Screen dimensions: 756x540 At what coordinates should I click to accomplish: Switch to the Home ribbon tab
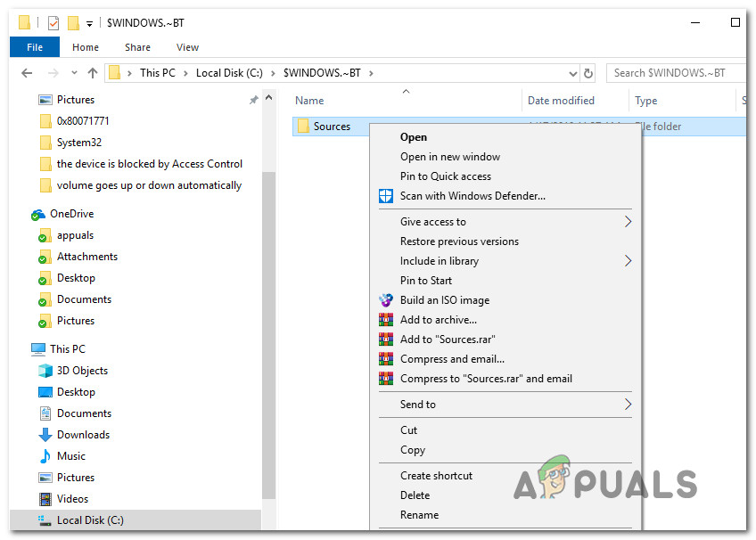coord(86,47)
